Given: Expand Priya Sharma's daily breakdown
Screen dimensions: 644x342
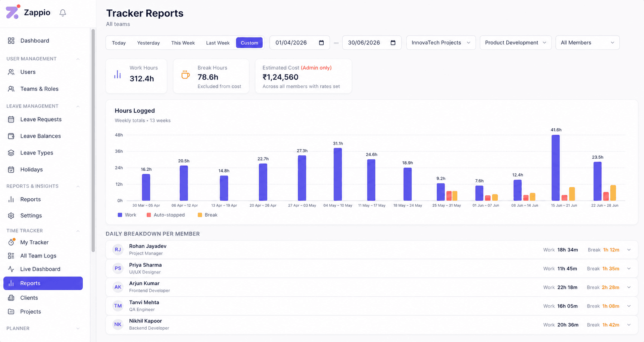Looking at the screenshot, I should pyautogui.click(x=629, y=269).
